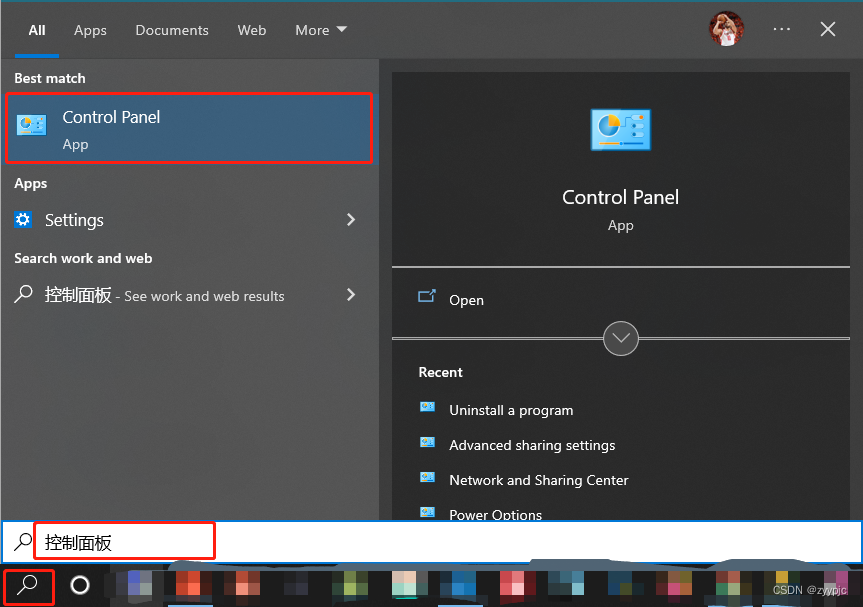Expand the Settings result arrow
Viewport: 863px width, 607px height.
[351, 220]
